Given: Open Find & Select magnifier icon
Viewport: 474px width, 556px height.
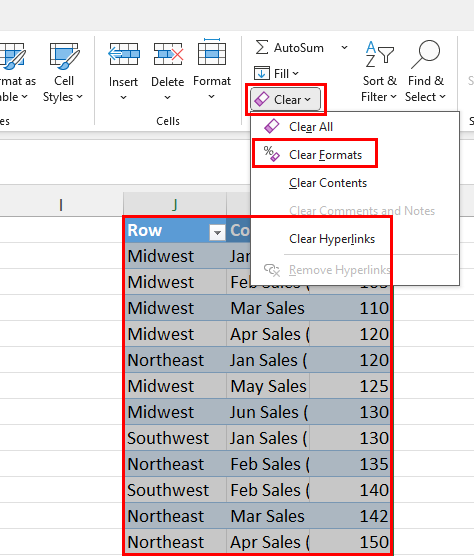Looking at the screenshot, I should click(425, 54).
